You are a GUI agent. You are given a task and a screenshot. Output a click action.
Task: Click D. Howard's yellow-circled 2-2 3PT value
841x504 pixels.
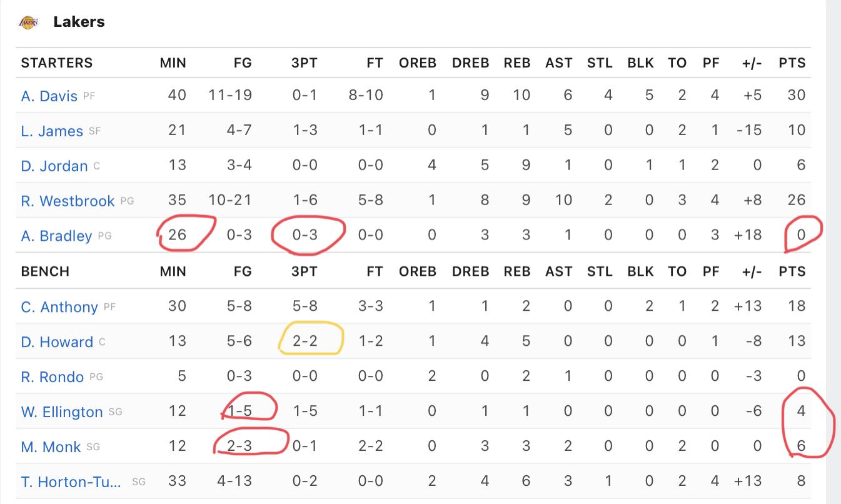[305, 341]
